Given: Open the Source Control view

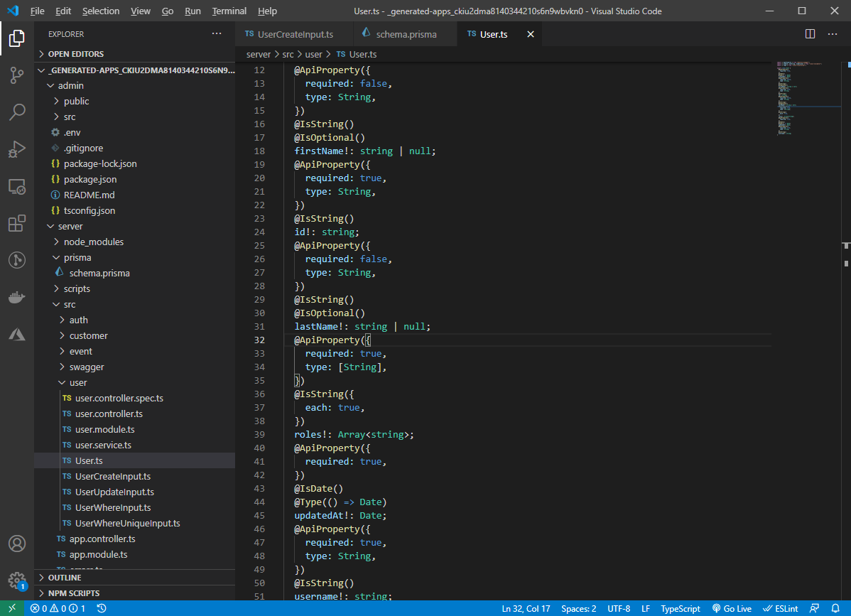Looking at the screenshot, I should click(x=17, y=75).
